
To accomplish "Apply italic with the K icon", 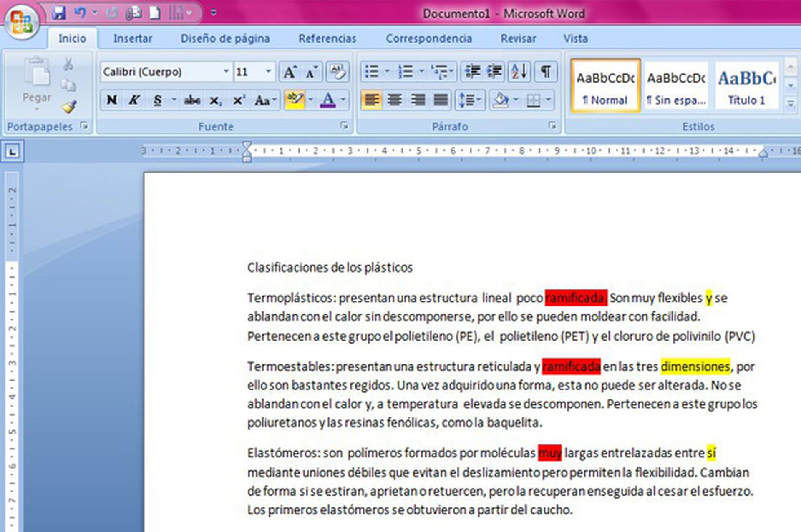I will pos(134,100).
